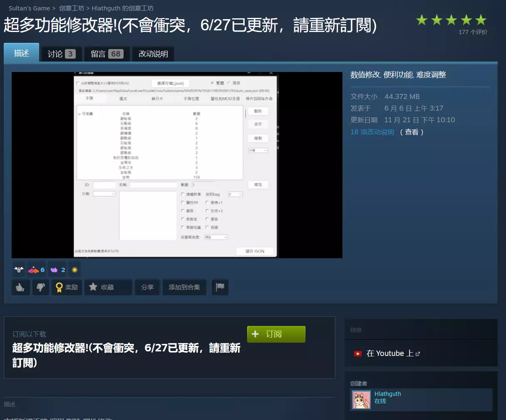This screenshot has width=506, height=420.
Task: Click the file size value 44.372 MB
Action: click(402, 96)
